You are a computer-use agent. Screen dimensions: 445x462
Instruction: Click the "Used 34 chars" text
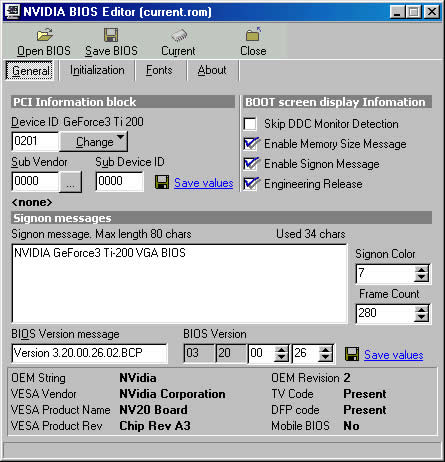[x=311, y=234]
